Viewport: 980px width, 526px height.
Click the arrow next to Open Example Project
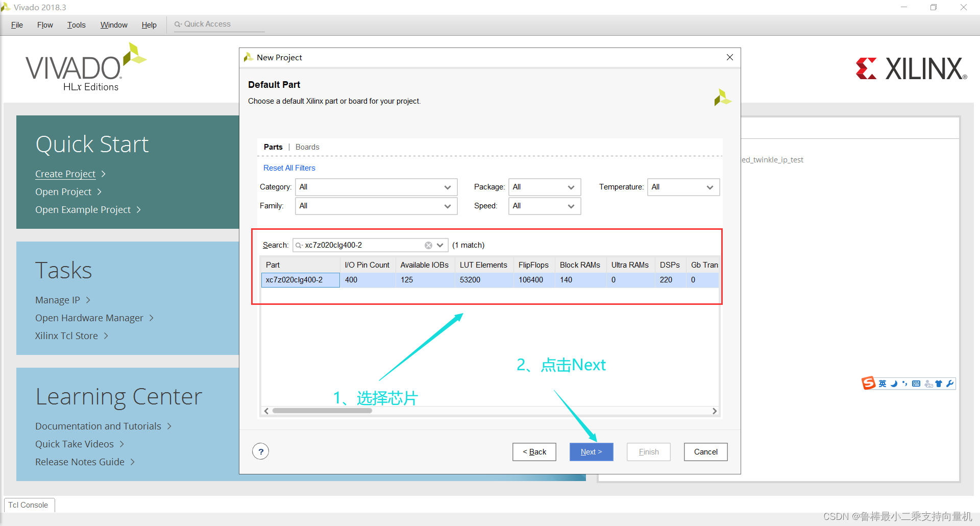[x=139, y=210]
